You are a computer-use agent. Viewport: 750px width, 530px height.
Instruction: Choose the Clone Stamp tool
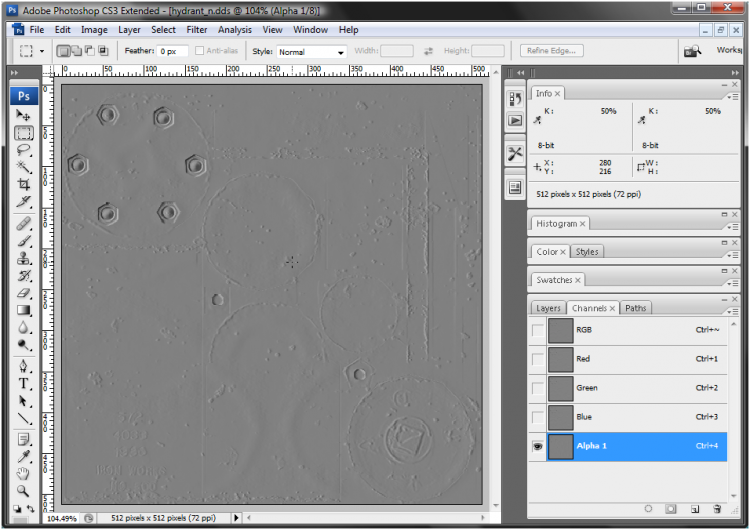[x=24, y=258]
